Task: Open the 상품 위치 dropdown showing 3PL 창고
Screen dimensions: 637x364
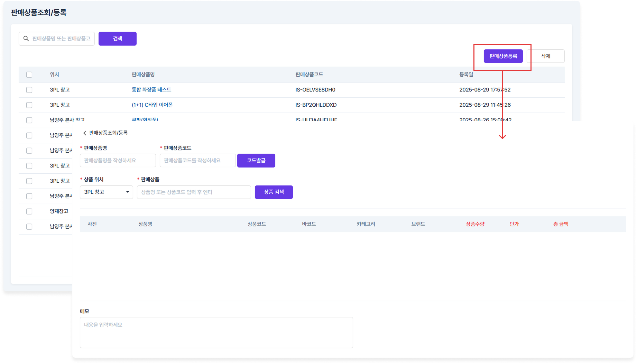Action: [x=106, y=192]
